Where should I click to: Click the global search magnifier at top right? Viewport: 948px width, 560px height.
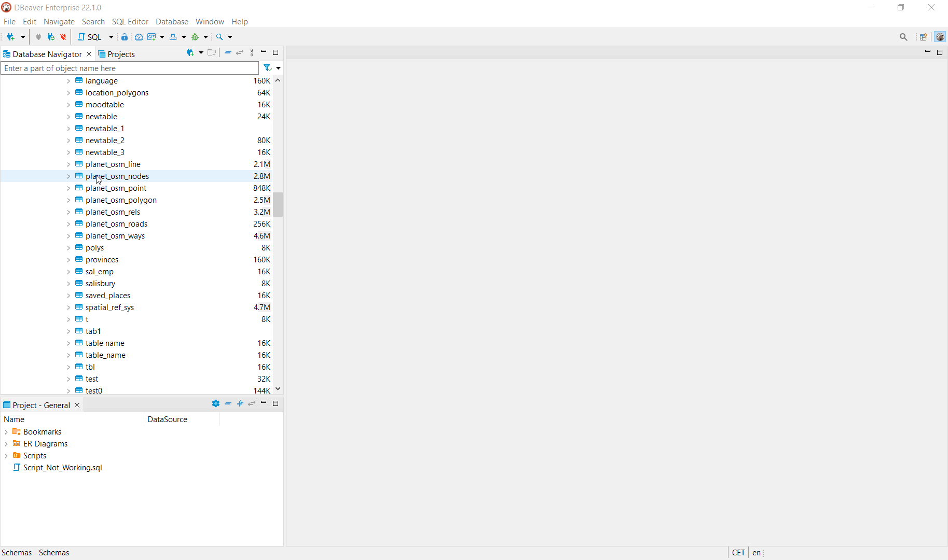coord(903,37)
